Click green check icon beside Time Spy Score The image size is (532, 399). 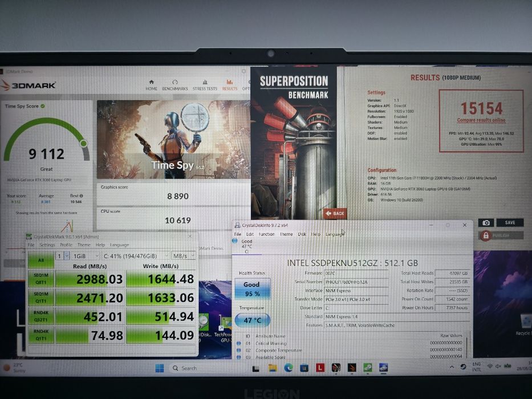pos(43,106)
